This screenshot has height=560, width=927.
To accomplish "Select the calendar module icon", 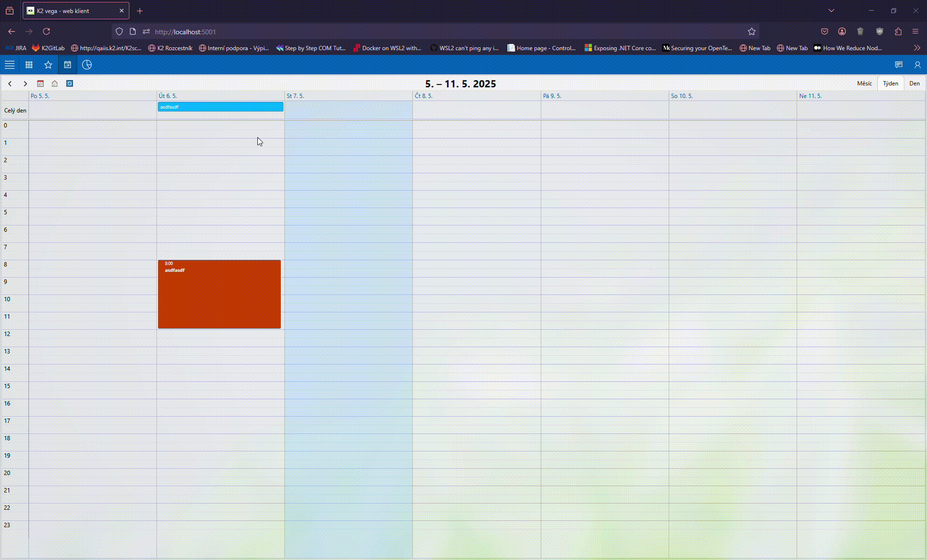I will pos(68,65).
